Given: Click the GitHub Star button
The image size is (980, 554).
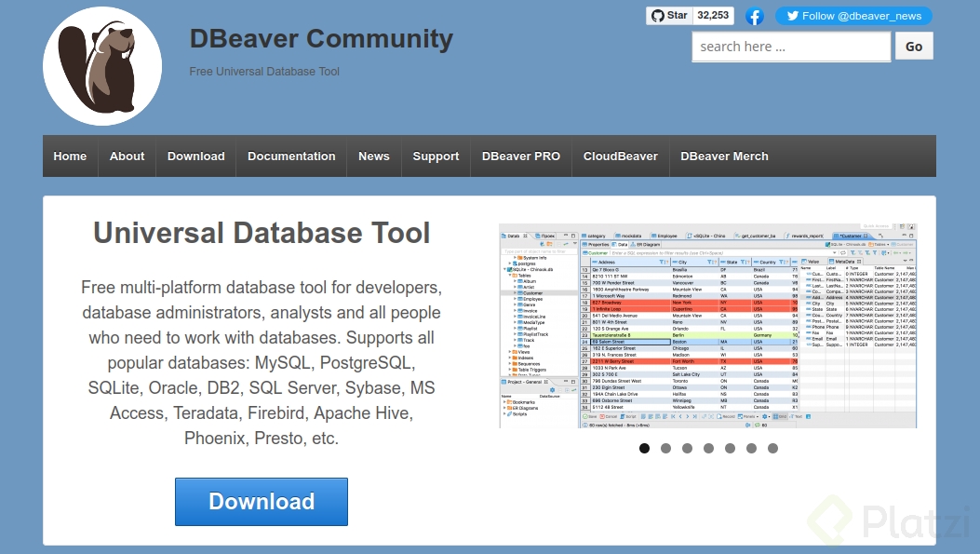Looking at the screenshot, I should click(669, 16).
